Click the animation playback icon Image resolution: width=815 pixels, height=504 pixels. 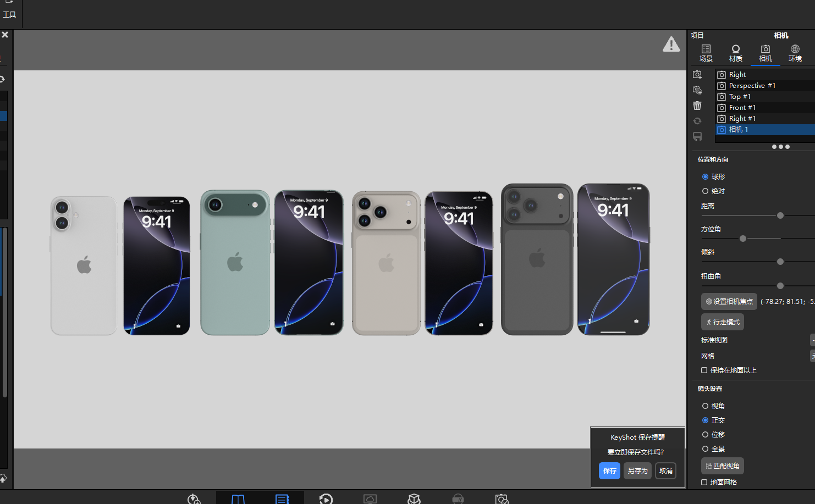pyautogui.click(x=326, y=499)
